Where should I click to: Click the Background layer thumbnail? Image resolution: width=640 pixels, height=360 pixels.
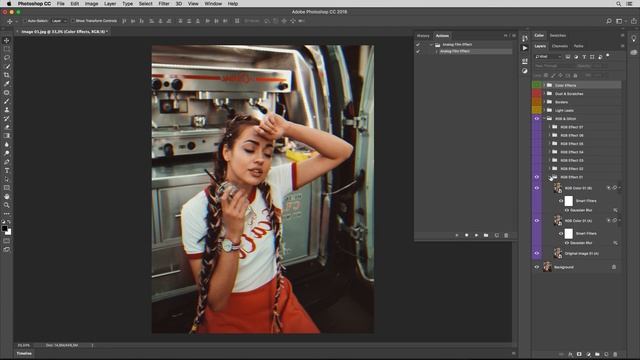[547, 267]
